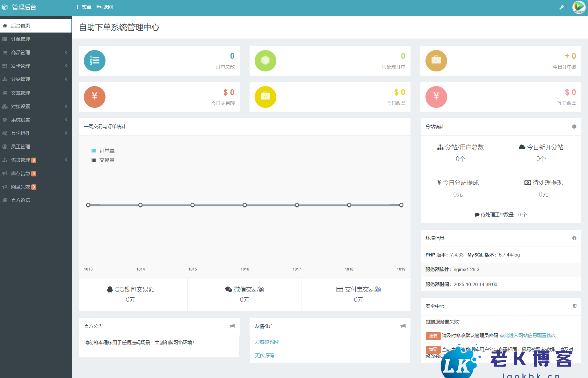Click the orange yen today's transaction icon
588x378 pixels.
click(95, 97)
